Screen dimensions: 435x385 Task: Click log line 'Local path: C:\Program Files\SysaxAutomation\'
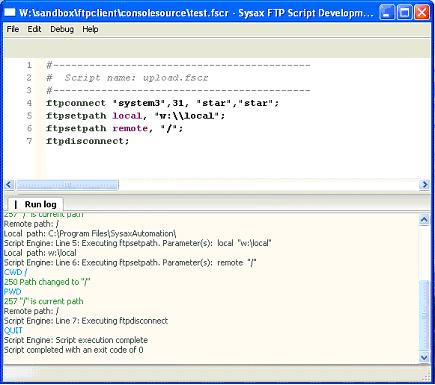(90, 233)
